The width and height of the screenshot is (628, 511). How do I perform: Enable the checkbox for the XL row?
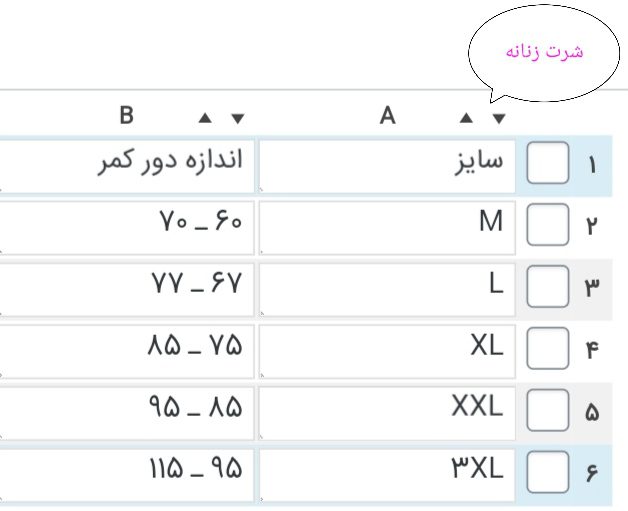tap(547, 349)
